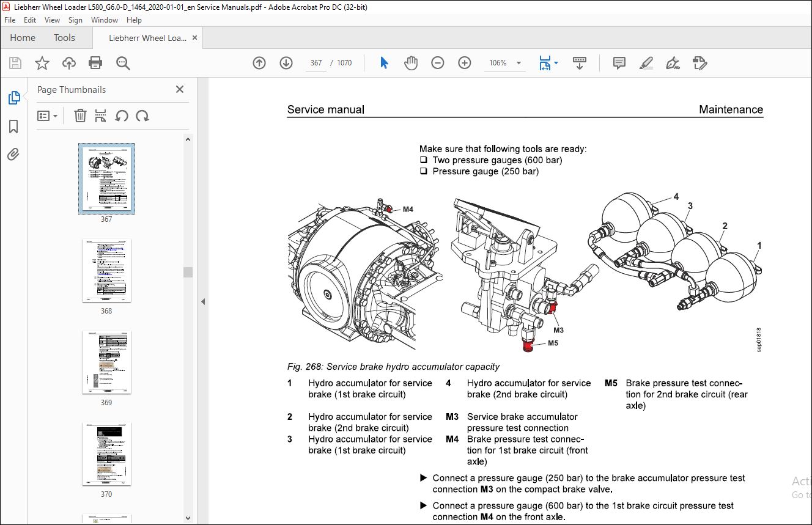Select page 369 thumbnail

click(x=107, y=362)
